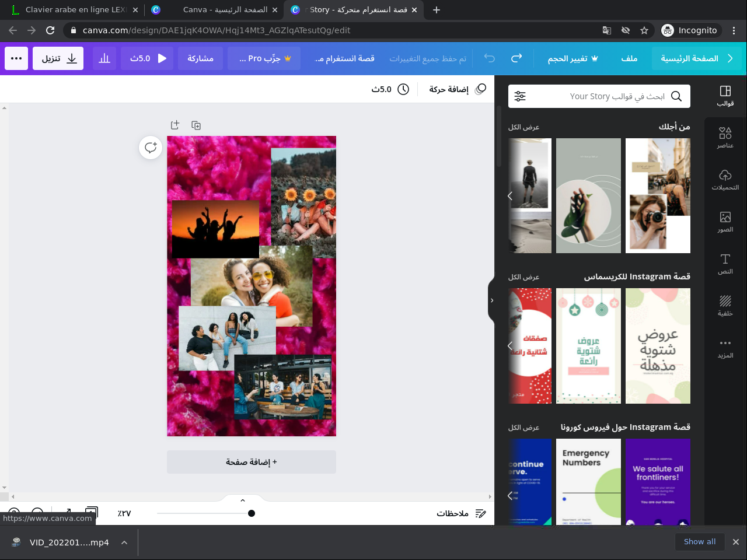Open the template search filters icon
The image size is (747, 560).
pos(520,96)
